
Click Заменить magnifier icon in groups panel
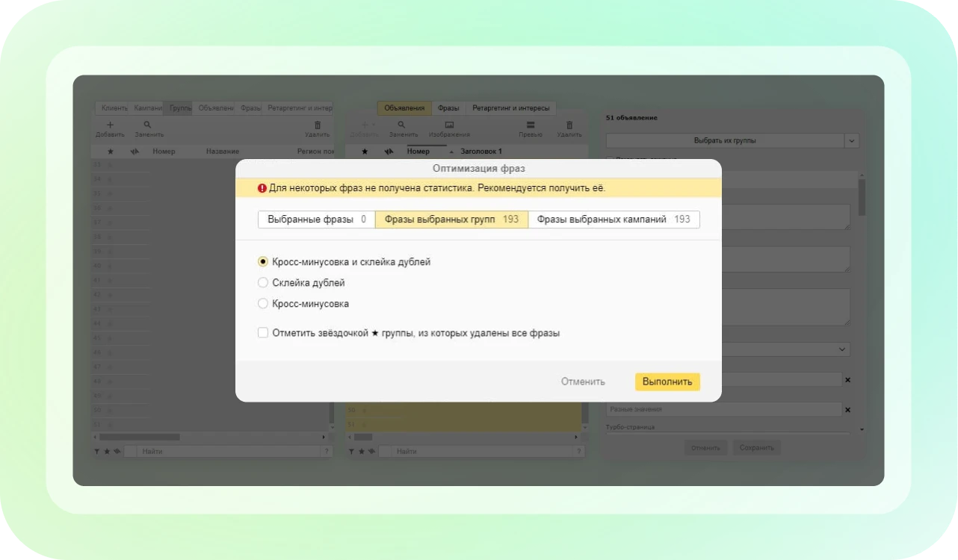tap(148, 125)
